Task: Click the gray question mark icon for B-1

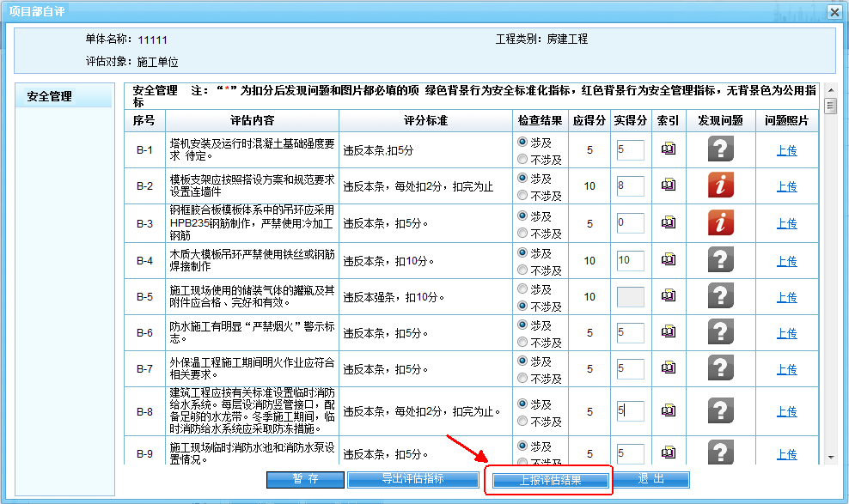Action: coord(720,149)
